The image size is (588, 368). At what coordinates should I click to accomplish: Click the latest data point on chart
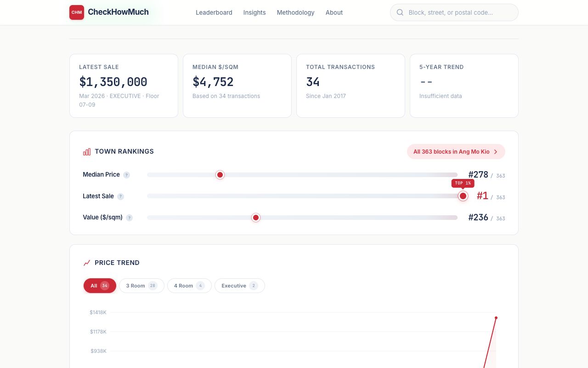coord(496,318)
